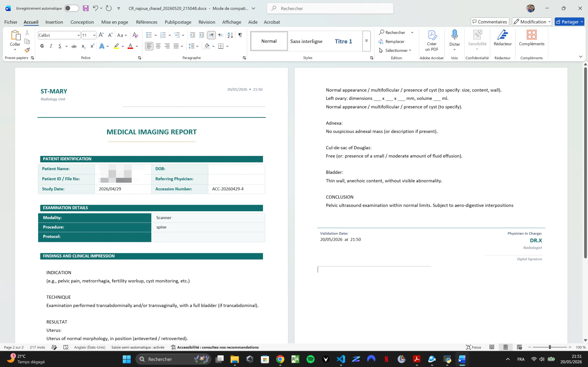
Task: Open the font size dropdown
Action: 94,35
